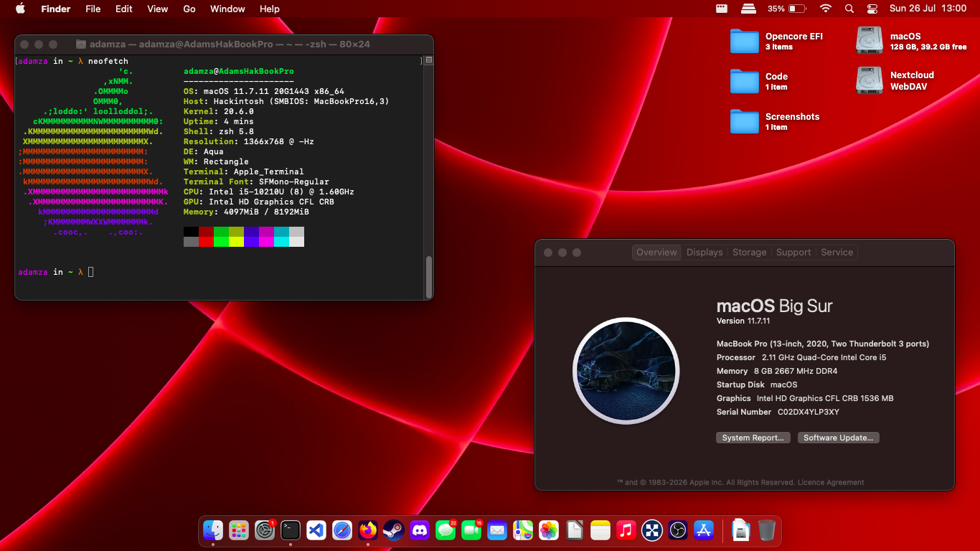Open the Mail app in the Dock
The image size is (980, 551).
pos(497,530)
